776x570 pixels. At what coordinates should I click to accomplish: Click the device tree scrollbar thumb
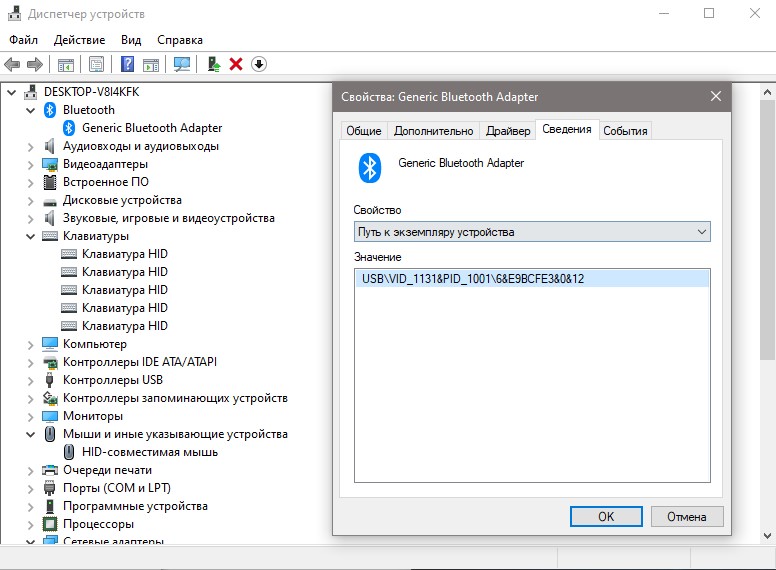coord(767,230)
